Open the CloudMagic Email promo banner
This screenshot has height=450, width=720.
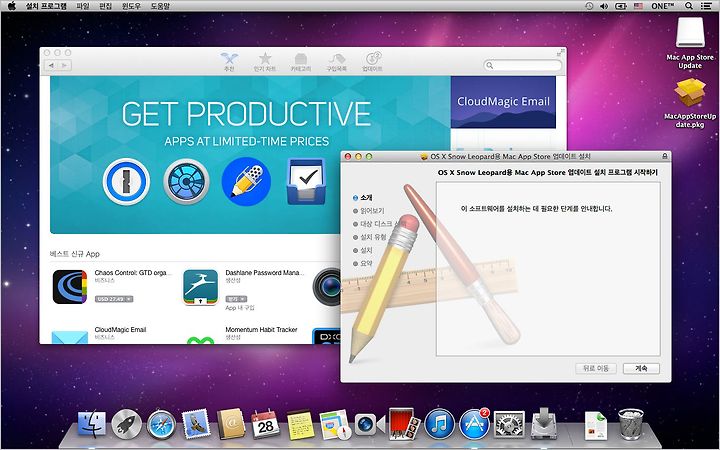point(503,102)
